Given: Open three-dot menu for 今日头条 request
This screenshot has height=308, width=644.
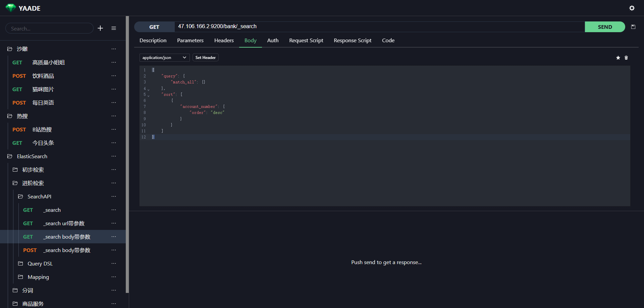Looking at the screenshot, I should (114, 143).
